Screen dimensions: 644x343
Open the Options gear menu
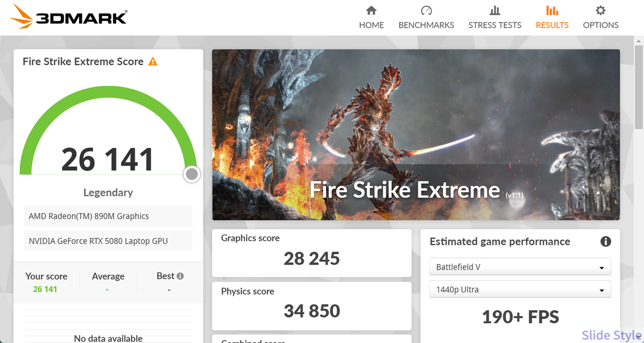601,17
